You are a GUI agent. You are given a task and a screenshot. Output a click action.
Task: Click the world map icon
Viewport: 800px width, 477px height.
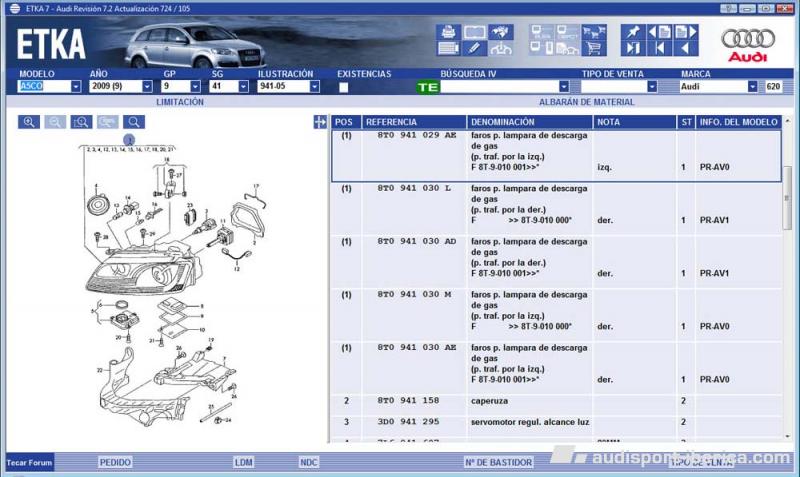(501, 32)
